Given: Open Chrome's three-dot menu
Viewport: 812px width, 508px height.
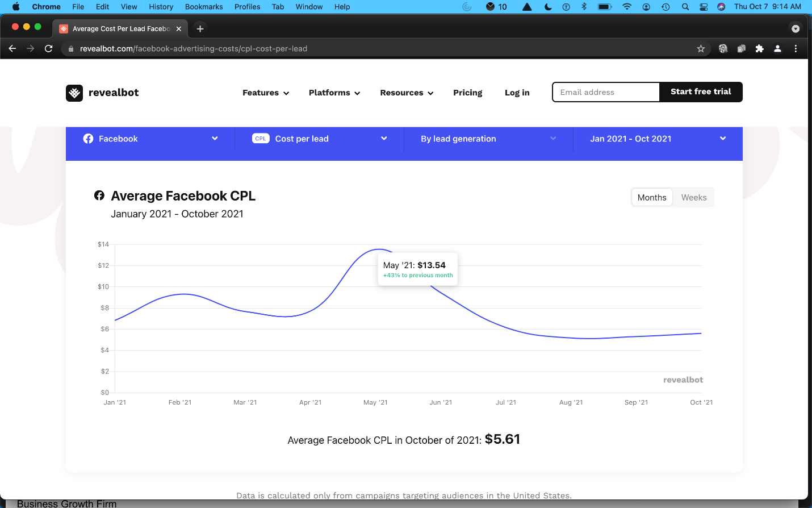Looking at the screenshot, I should tap(796, 49).
